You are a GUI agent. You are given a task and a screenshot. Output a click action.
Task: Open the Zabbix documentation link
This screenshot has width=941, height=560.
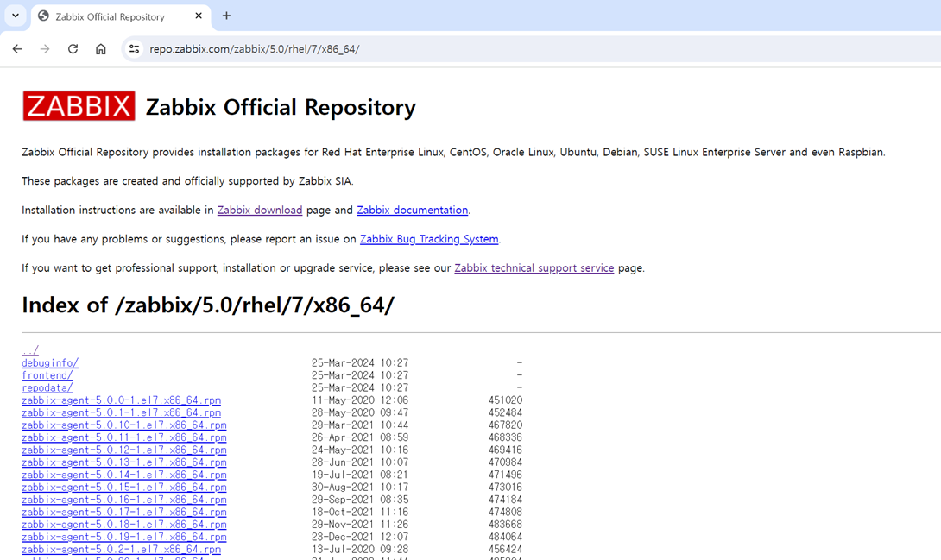(x=413, y=210)
